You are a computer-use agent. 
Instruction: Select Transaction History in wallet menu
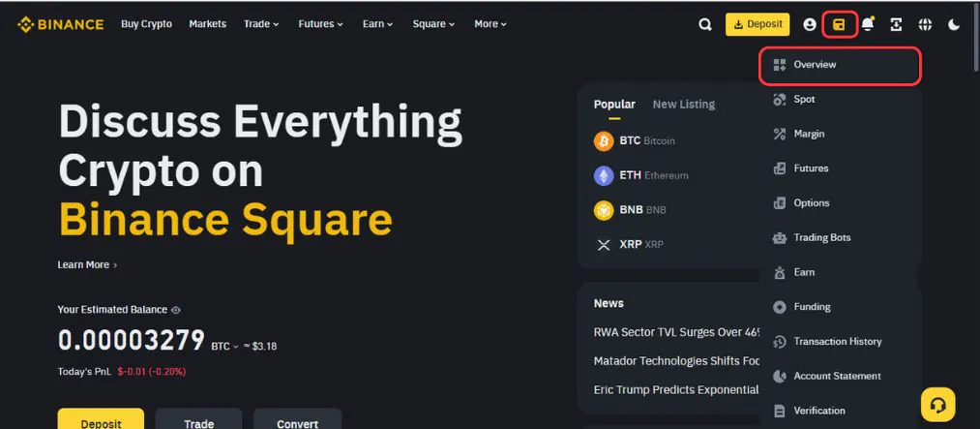tap(840, 342)
